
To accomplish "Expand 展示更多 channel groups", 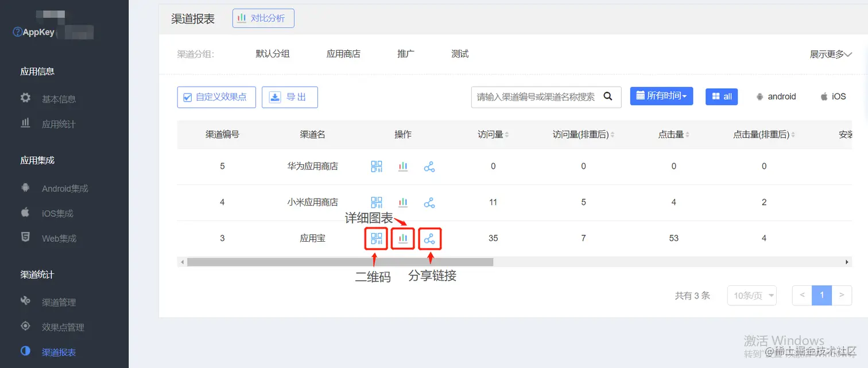I will coord(831,54).
